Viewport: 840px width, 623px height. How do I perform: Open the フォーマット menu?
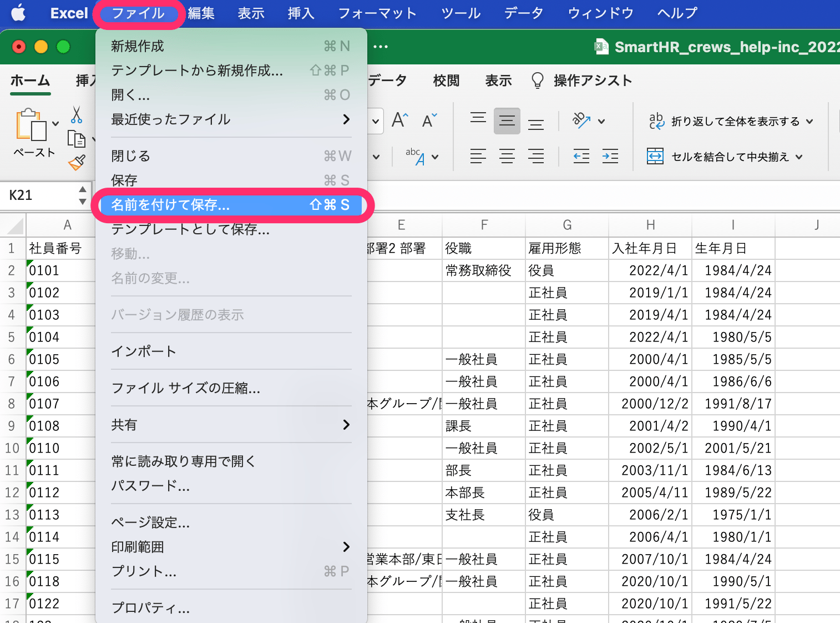(377, 13)
